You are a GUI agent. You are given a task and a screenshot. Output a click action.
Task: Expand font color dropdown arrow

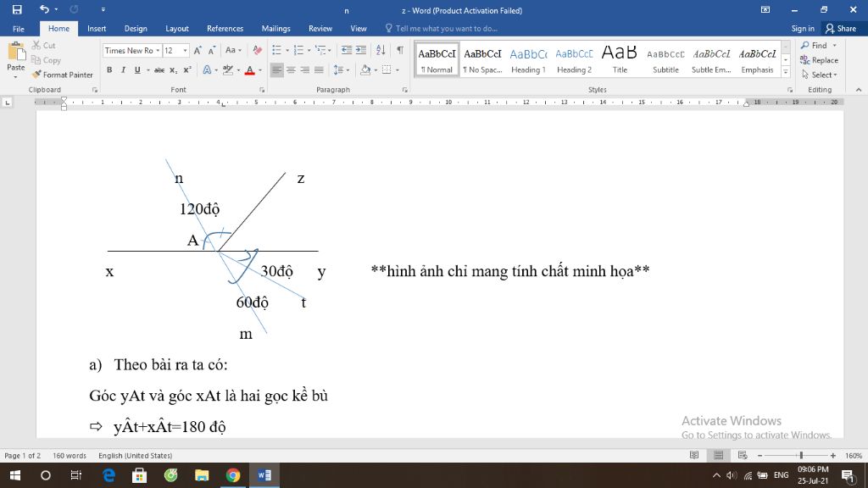click(x=260, y=70)
